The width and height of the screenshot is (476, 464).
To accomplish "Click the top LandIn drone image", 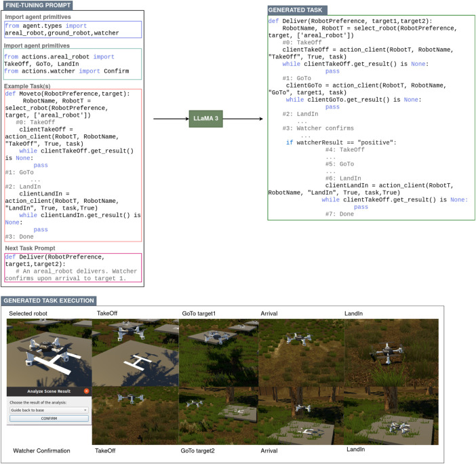I will pos(392,353).
